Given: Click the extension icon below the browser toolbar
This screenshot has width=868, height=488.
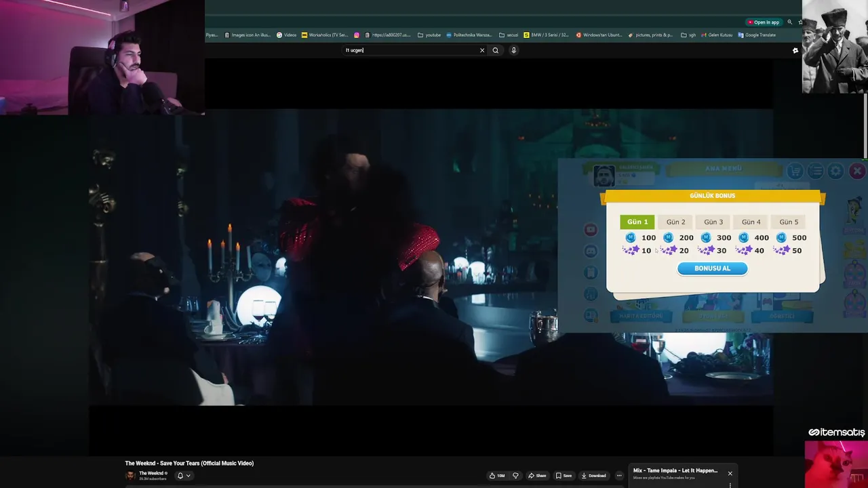Looking at the screenshot, I should pos(795,50).
